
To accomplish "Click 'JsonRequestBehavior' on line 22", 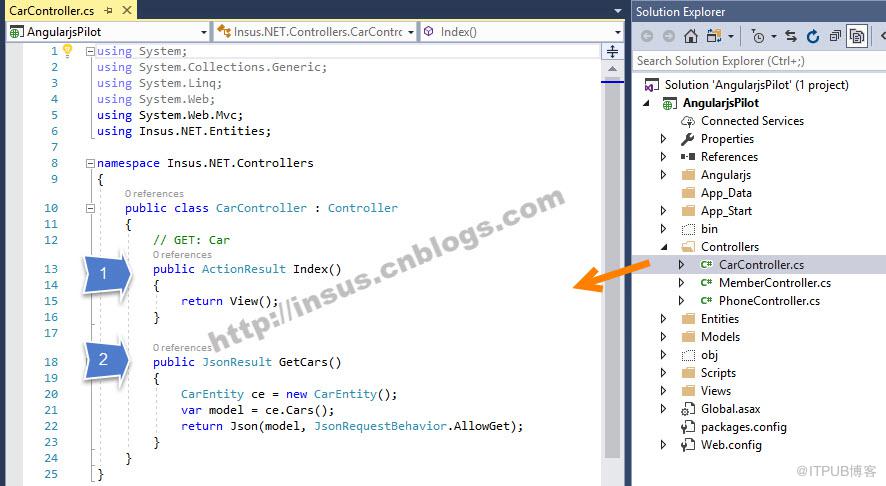I will pyautogui.click(x=380, y=426).
